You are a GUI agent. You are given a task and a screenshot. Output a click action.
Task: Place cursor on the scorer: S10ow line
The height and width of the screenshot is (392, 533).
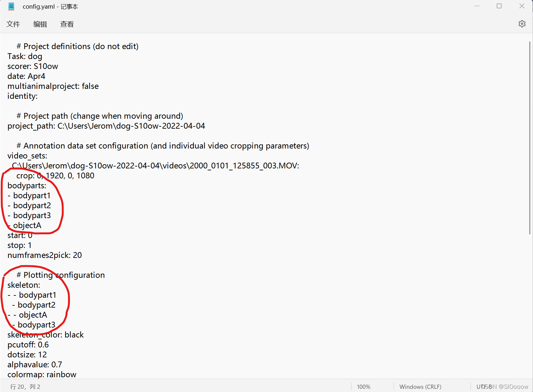[33, 66]
